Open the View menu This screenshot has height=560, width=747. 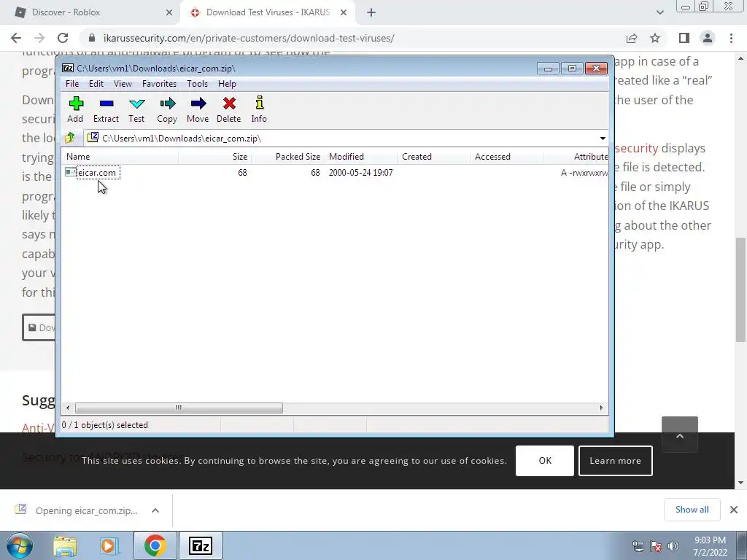123,84
